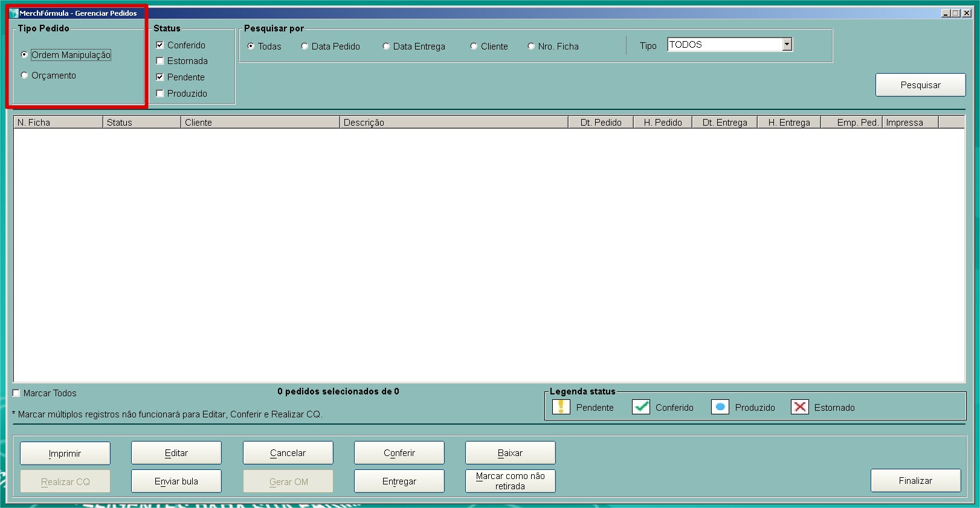Enable the Estornada status checkbox
This screenshot has height=508, width=980.
(160, 61)
